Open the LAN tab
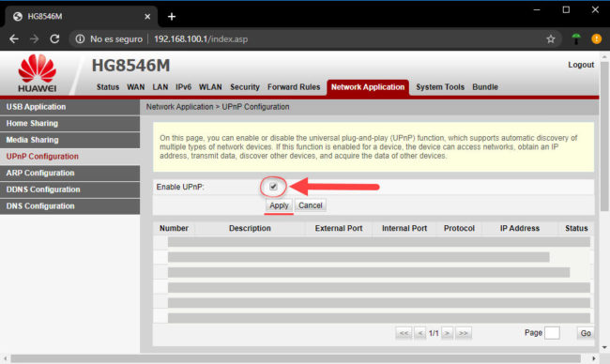 (x=160, y=87)
